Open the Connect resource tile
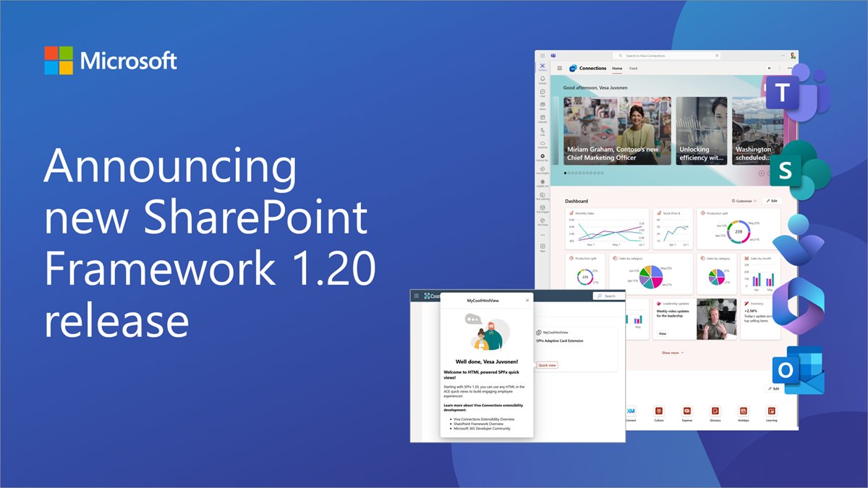The width and height of the screenshot is (868, 488). [x=631, y=412]
